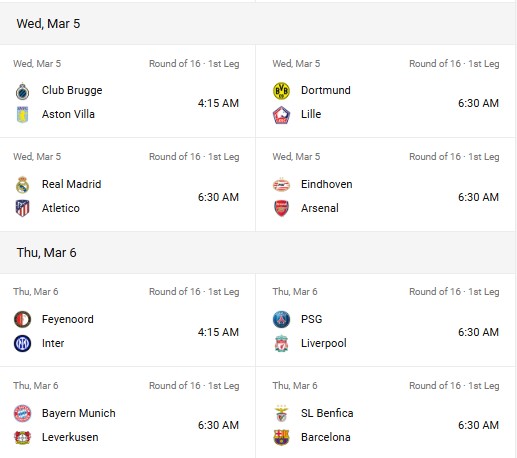Open the Leverkusen team name link
Screen dimensions: 517x458
(70, 437)
